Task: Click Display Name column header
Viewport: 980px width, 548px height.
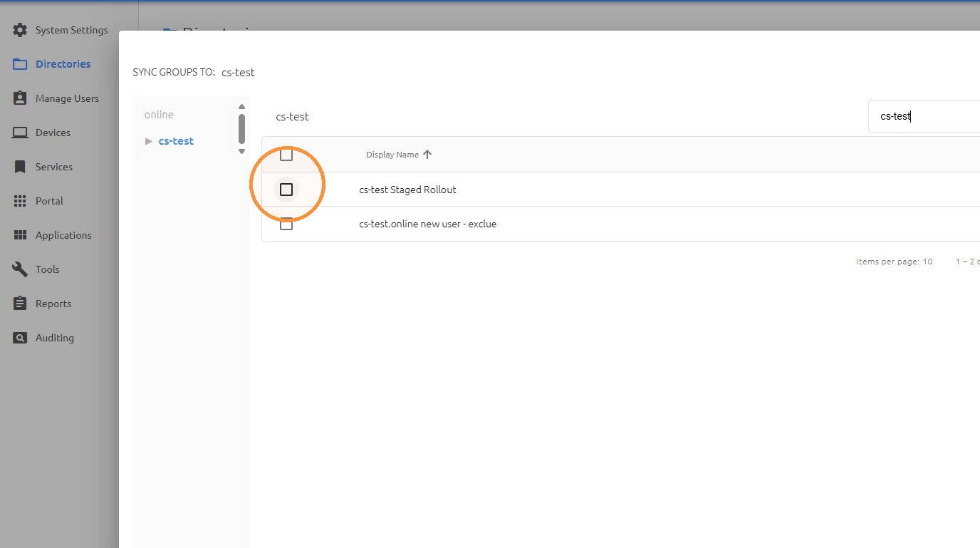Action: [x=392, y=155]
